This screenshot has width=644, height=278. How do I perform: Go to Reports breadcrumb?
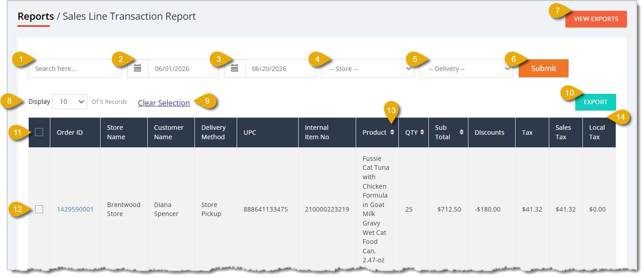coord(36,17)
